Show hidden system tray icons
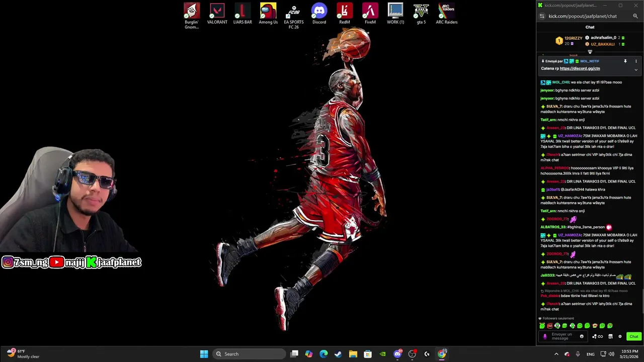This screenshot has width=644, height=362. point(556,354)
